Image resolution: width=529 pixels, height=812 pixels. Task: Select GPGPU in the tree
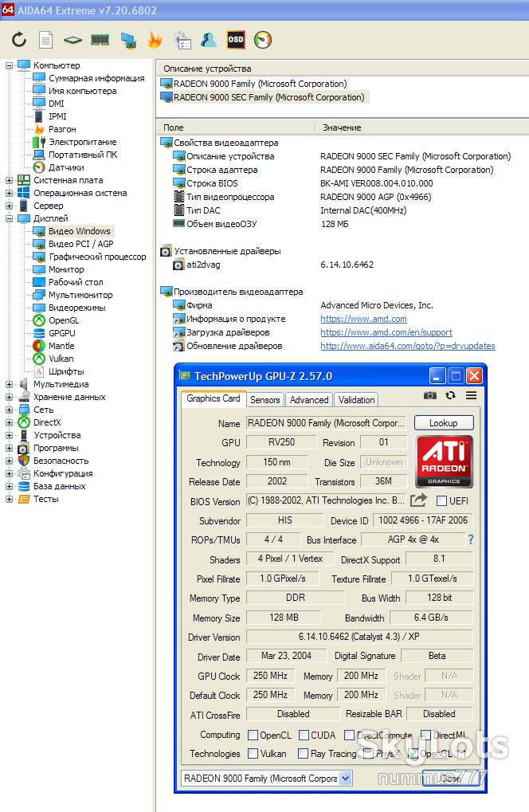click(x=61, y=333)
